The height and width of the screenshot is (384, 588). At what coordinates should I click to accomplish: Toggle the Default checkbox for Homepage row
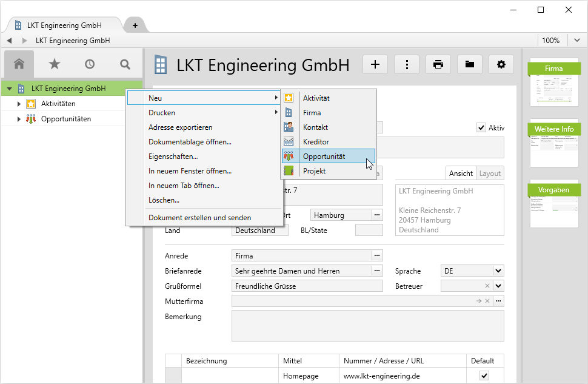(x=484, y=376)
